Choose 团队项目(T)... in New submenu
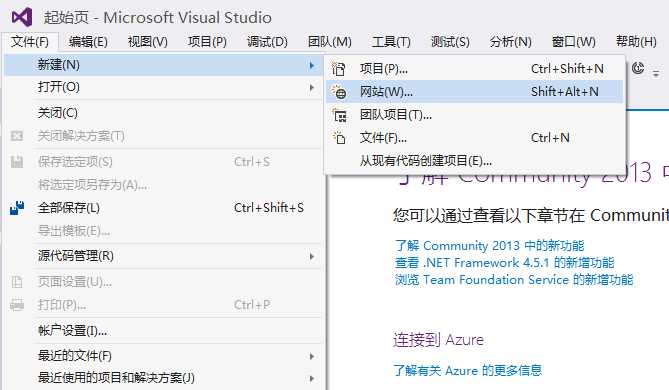The height and width of the screenshot is (390, 669). (474, 115)
